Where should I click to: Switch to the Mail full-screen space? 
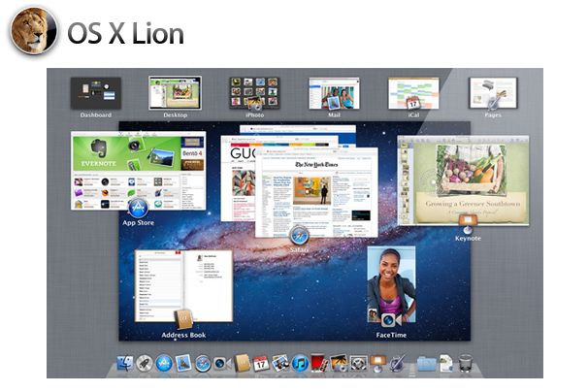334,93
